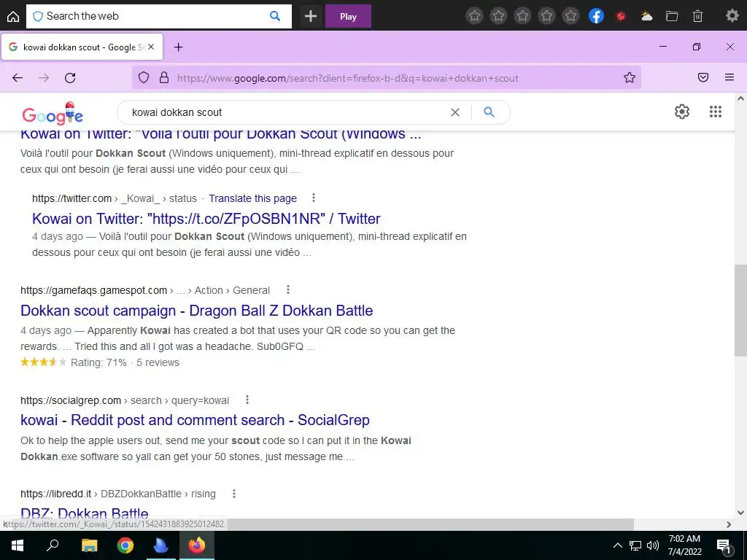Click the purple Play button

click(x=348, y=17)
